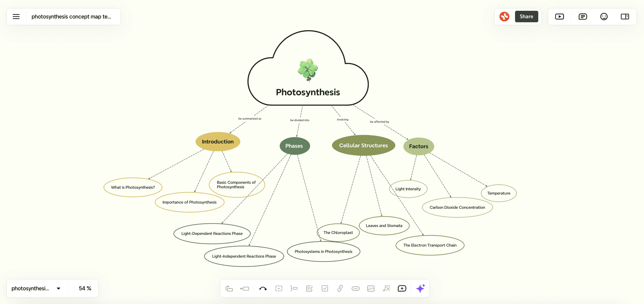Open the equation insertion tool

(x=386, y=288)
